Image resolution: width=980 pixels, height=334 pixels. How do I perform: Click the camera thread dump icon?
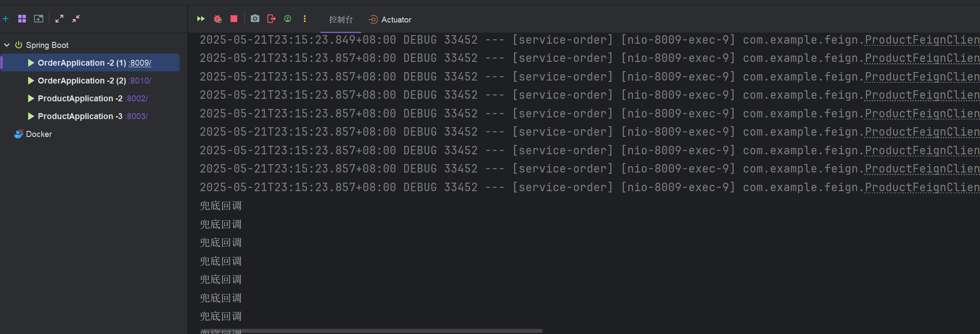[x=255, y=19]
